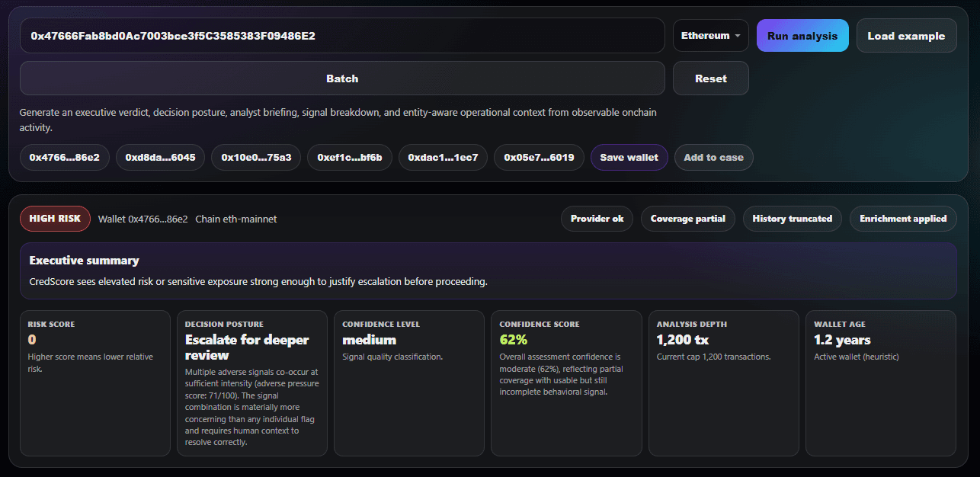Click the 1.2 years wallet age value
This screenshot has height=477, width=980.
pyautogui.click(x=842, y=340)
